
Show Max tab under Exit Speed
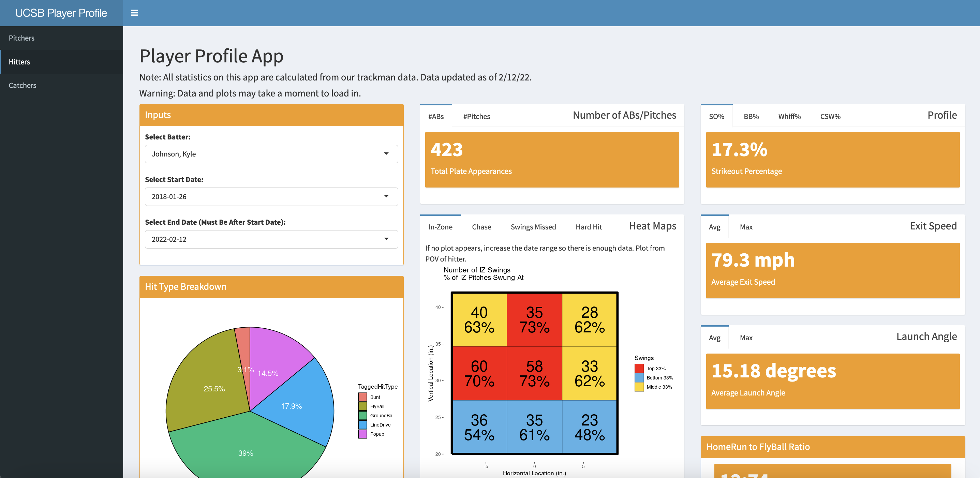[x=746, y=227]
